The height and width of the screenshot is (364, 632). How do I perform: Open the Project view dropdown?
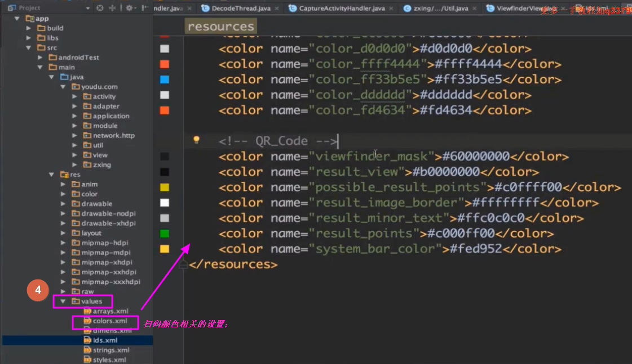[x=87, y=8]
